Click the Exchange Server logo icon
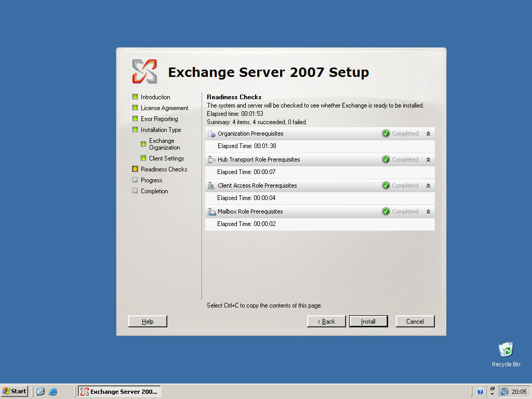This screenshot has height=399, width=532. coord(144,71)
